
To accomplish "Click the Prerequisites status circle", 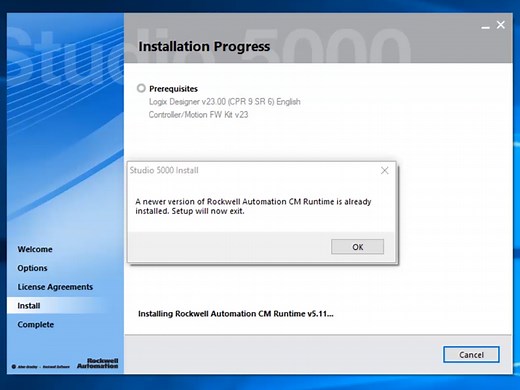I will click(x=141, y=88).
